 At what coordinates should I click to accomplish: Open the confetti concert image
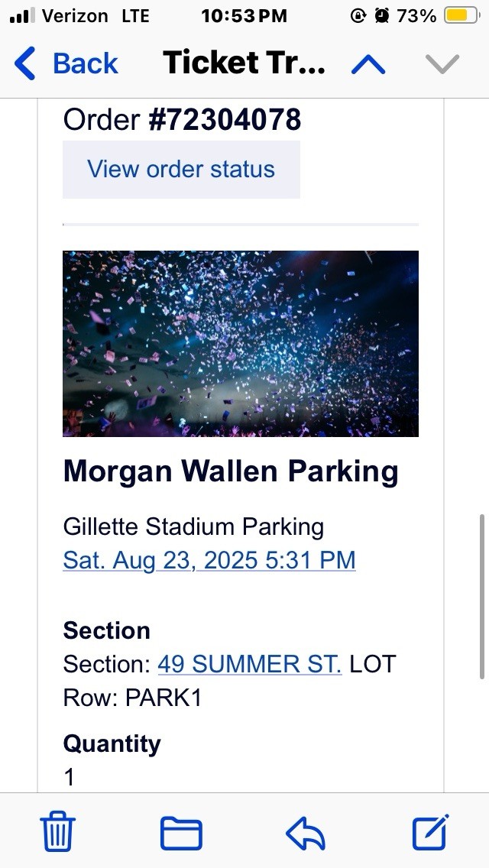point(241,344)
